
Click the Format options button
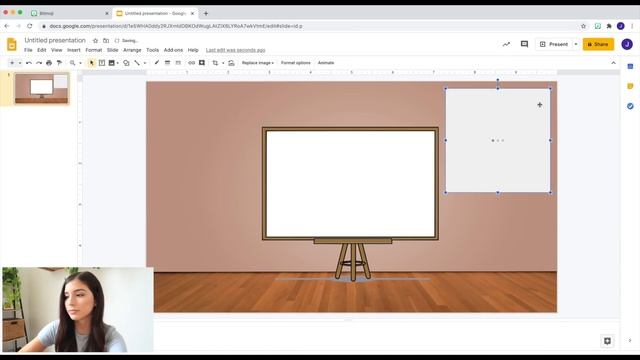click(296, 63)
